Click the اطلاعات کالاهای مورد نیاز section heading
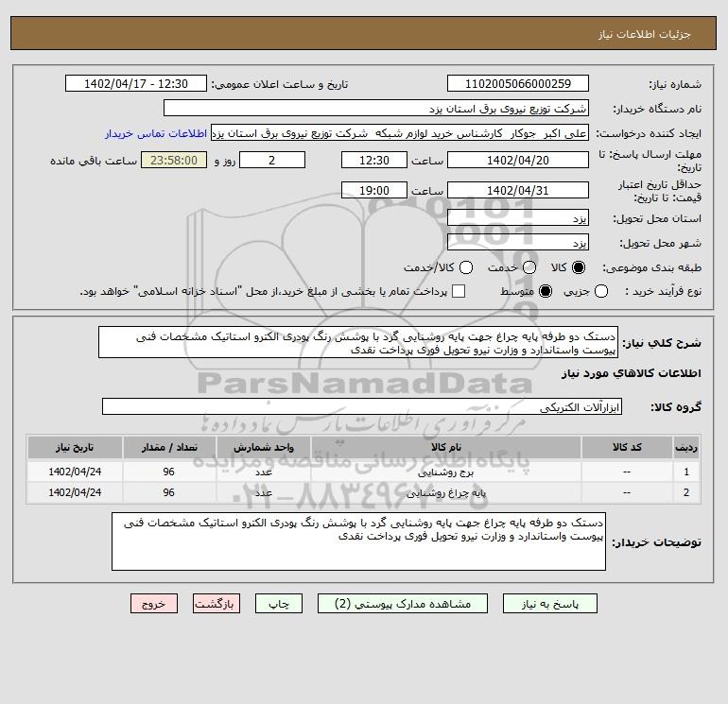728x704 pixels. [631, 373]
